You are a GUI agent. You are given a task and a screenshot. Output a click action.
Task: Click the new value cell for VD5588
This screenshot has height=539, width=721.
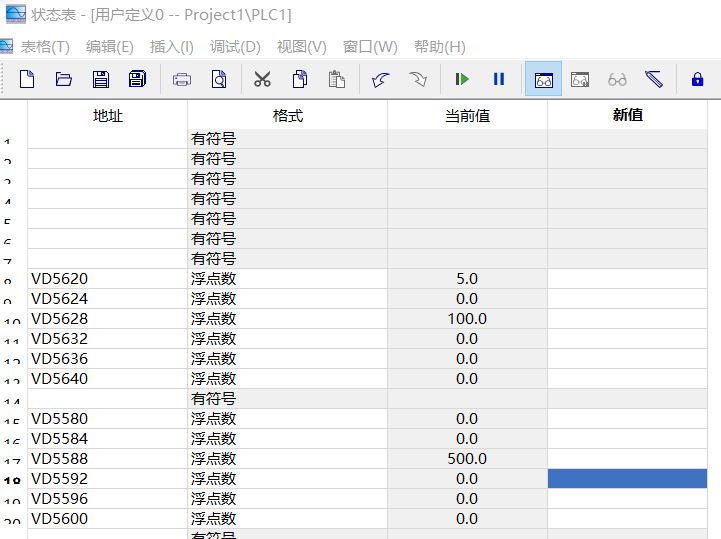[x=627, y=459]
